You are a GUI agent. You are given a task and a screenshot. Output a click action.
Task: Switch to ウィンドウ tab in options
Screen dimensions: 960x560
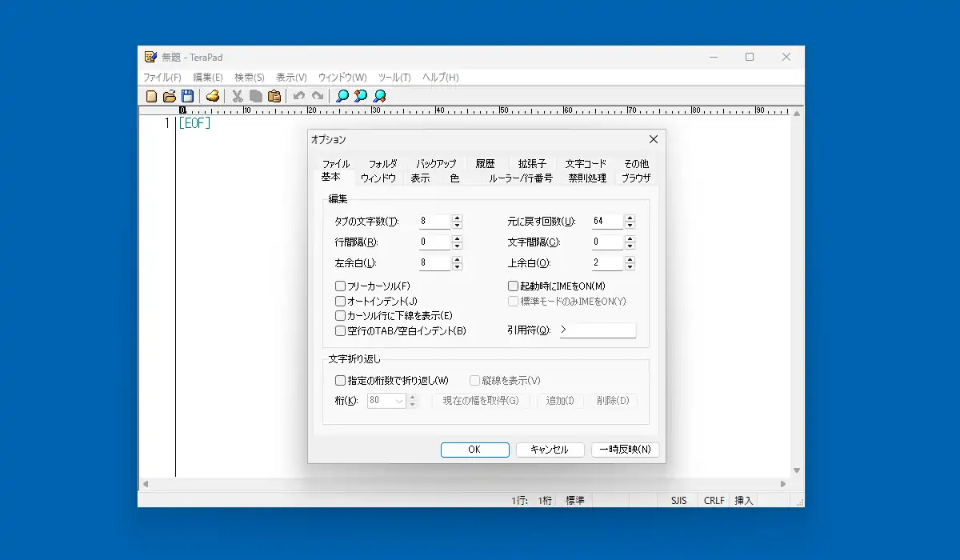pyautogui.click(x=378, y=178)
